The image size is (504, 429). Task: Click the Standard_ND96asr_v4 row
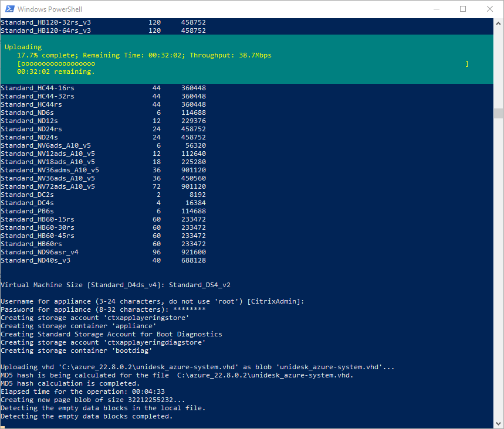tap(103, 252)
